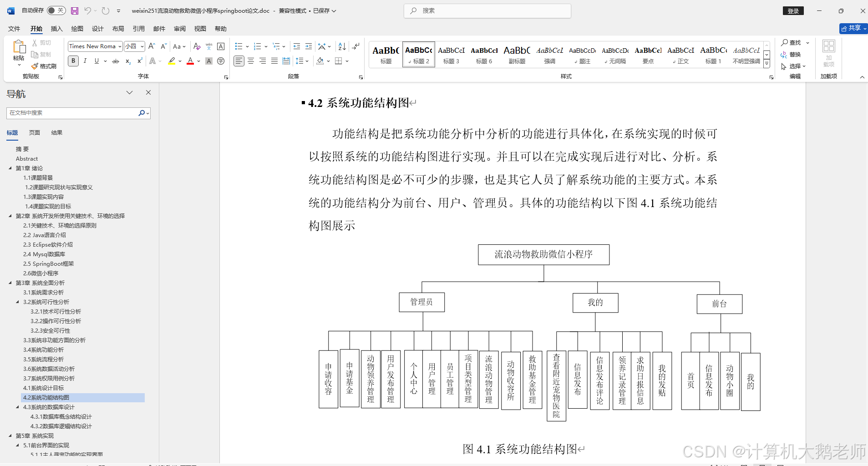Toggle left alignment button
868x466 pixels.
coord(239,61)
